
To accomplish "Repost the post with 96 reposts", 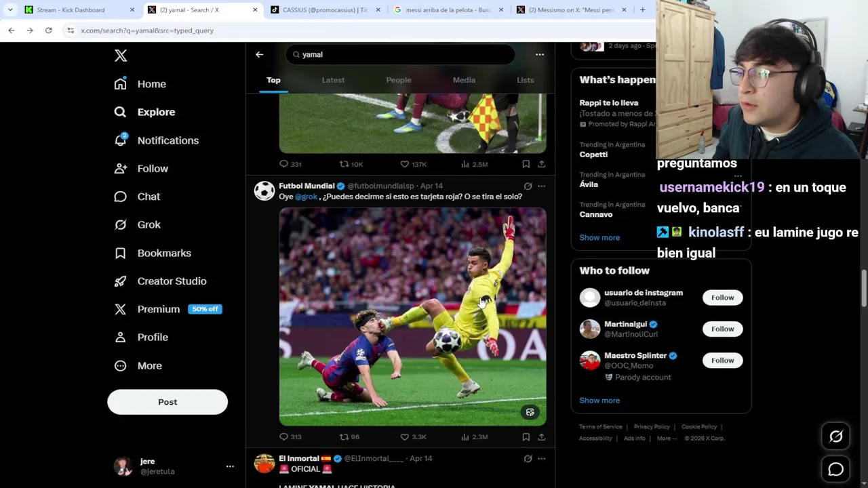I will click(x=349, y=437).
